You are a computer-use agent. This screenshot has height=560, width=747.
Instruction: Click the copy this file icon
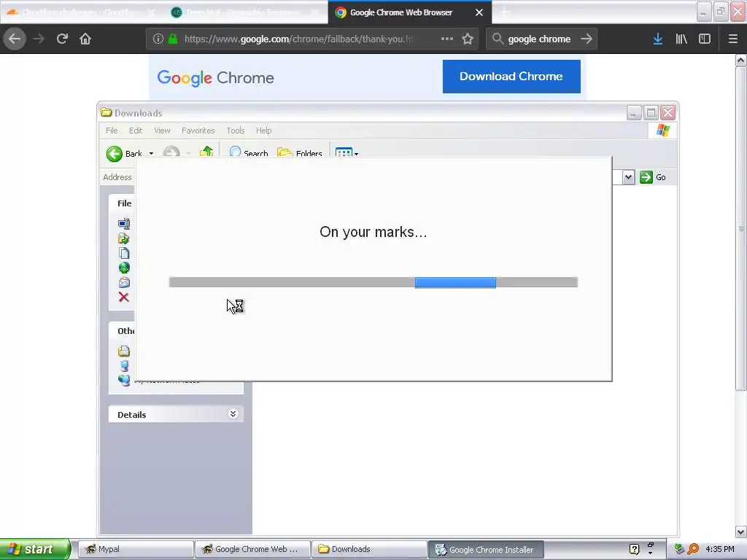coord(124,253)
